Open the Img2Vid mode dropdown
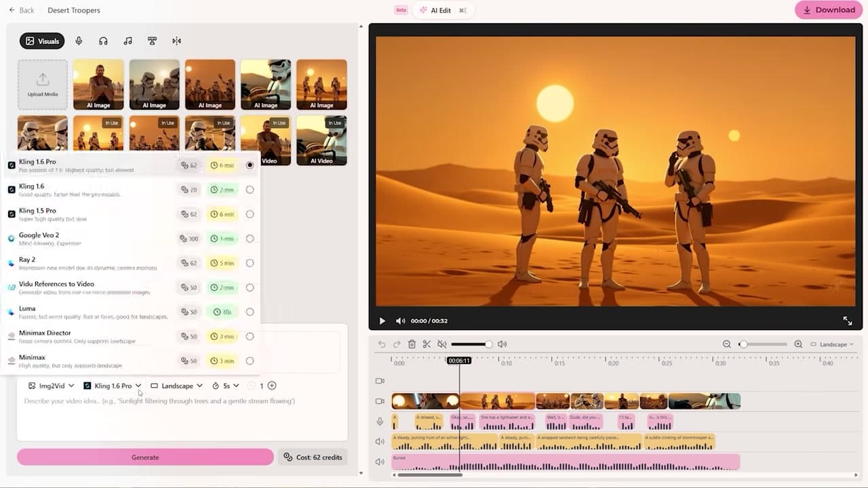868x488 pixels. (x=52, y=386)
